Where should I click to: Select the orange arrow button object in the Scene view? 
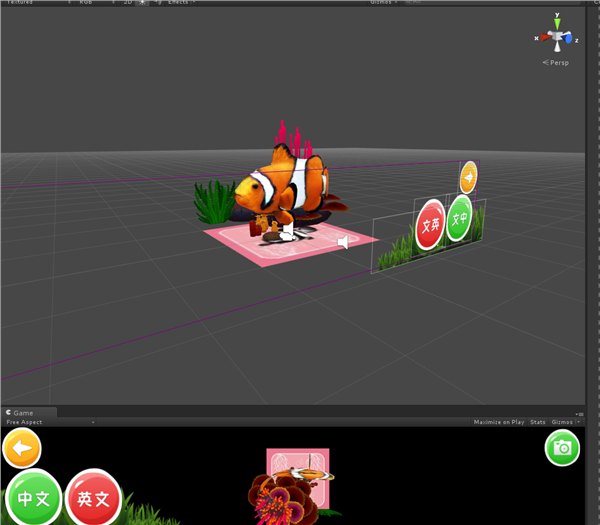click(468, 177)
